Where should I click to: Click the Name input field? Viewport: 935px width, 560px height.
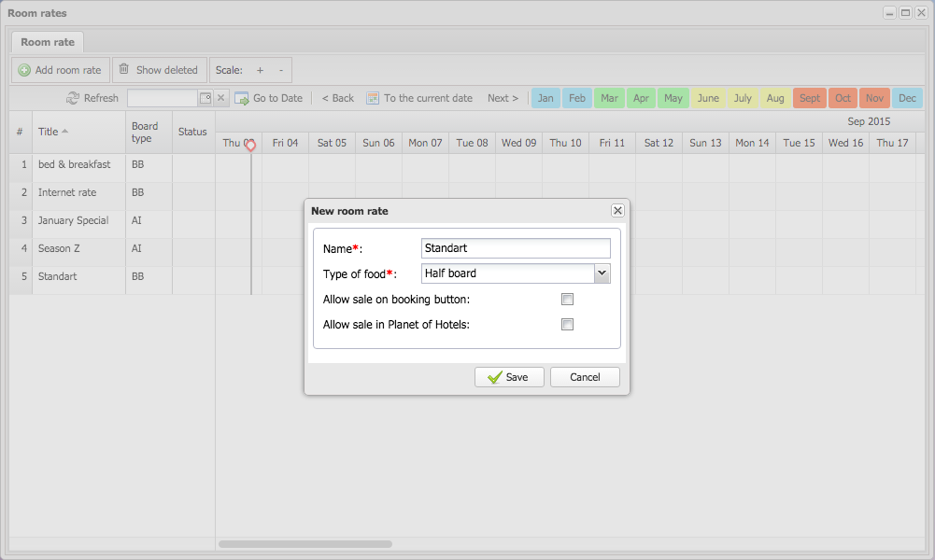[x=516, y=248]
